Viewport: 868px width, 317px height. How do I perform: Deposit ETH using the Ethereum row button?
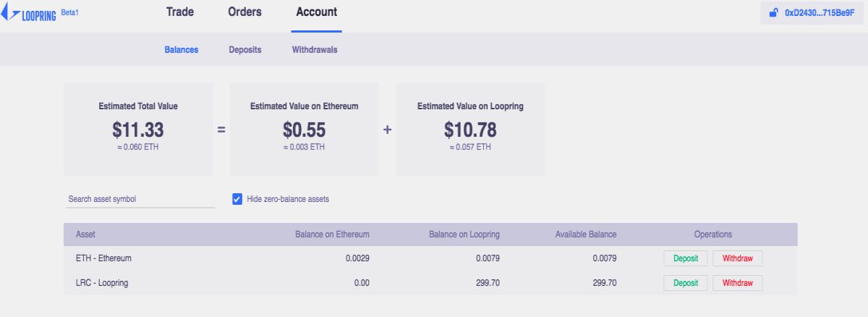coord(686,258)
